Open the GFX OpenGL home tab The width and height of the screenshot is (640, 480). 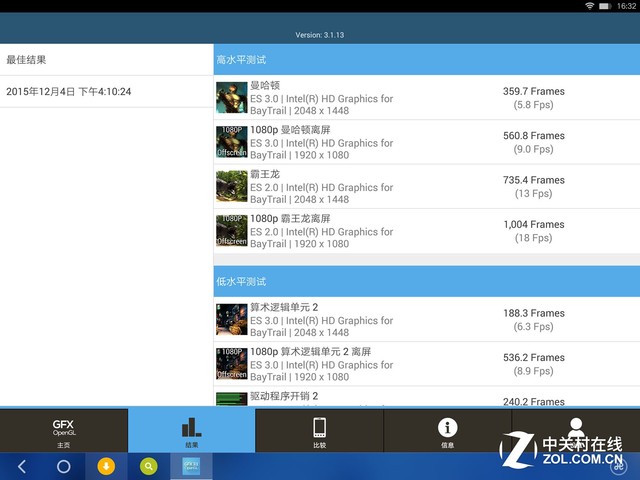click(x=63, y=431)
